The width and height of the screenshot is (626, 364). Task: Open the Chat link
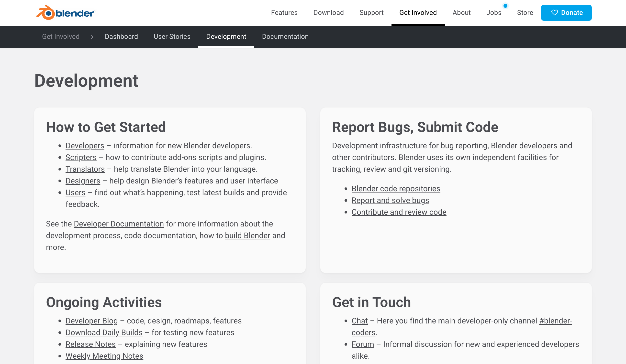point(359,321)
